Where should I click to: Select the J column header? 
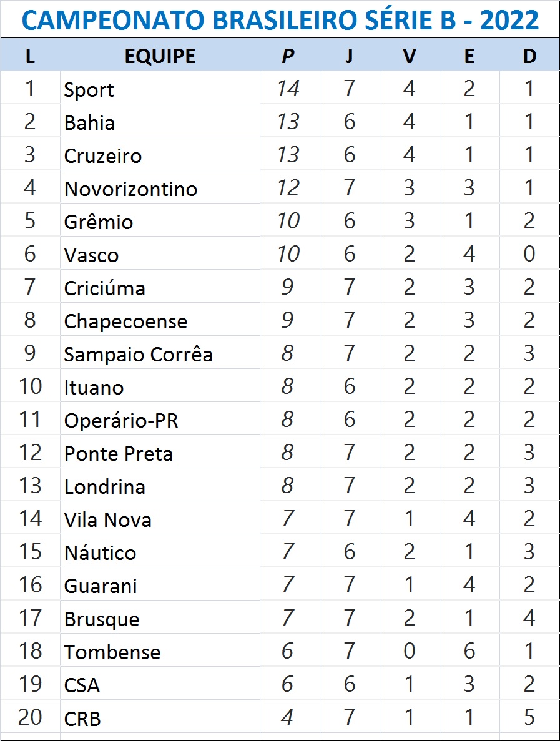pos(349,56)
